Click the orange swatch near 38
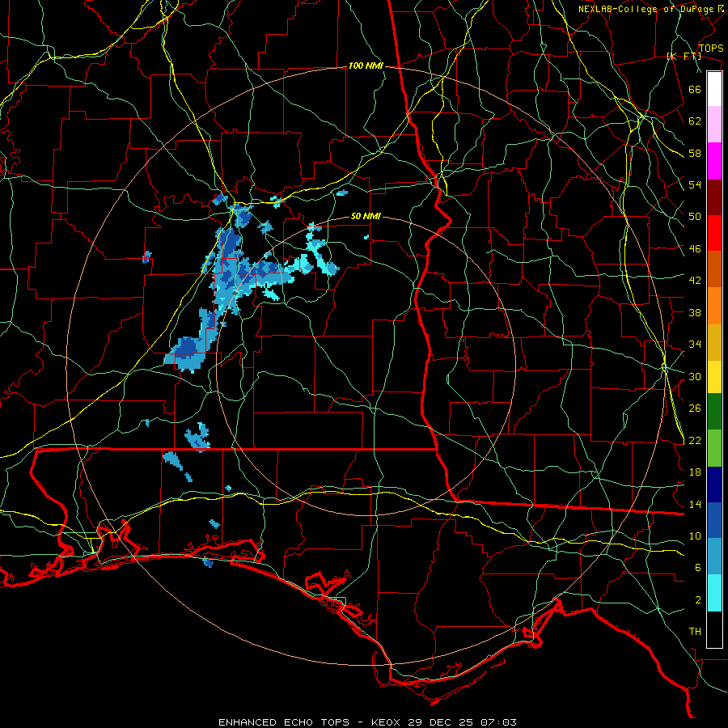The height and width of the screenshot is (728, 728). pos(714,306)
